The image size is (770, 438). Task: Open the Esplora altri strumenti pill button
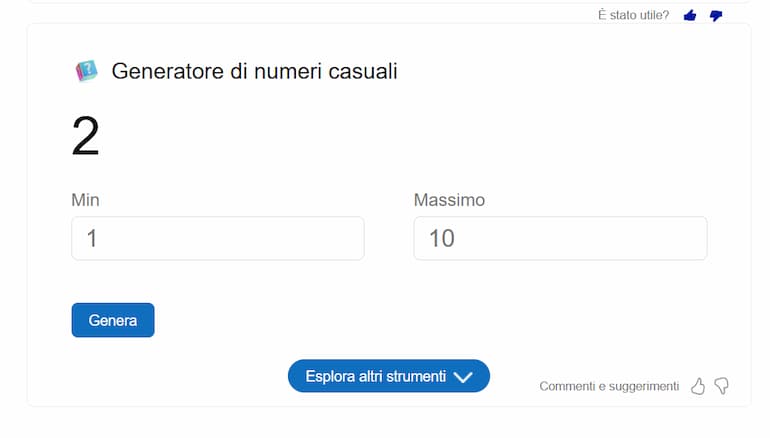(x=389, y=376)
